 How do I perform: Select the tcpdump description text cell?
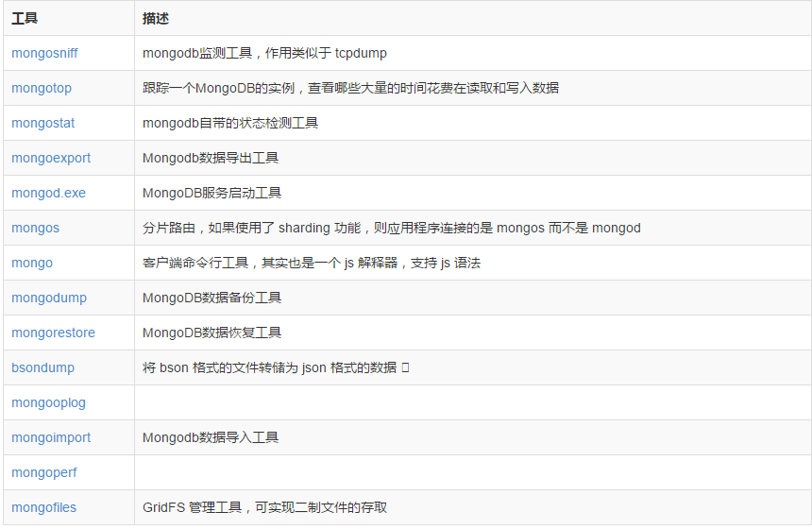pos(473,53)
